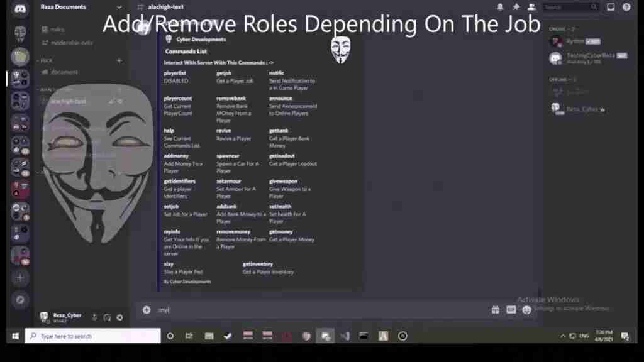Toggle the member list visibility icon
Screen dimensions: 644x362
pos(531,7)
